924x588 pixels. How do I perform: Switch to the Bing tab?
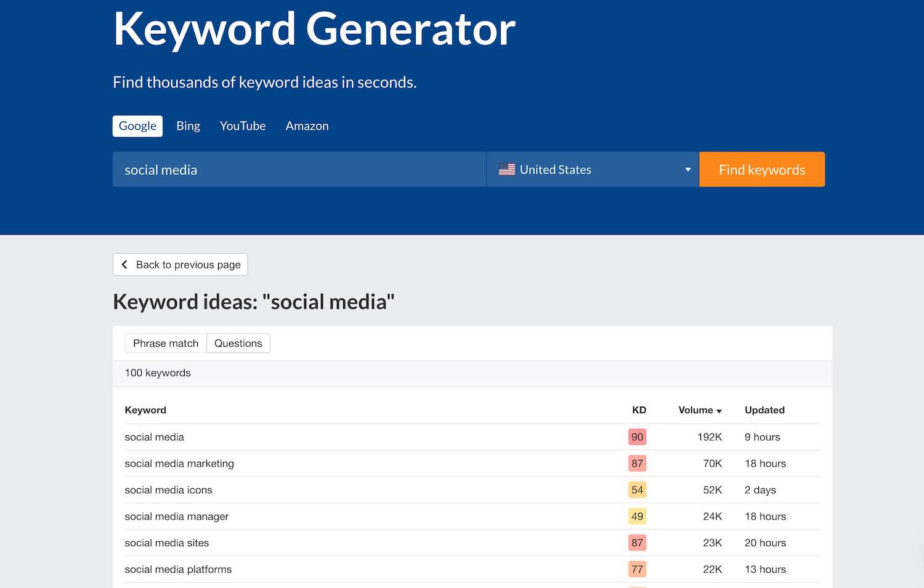pos(188,126)
